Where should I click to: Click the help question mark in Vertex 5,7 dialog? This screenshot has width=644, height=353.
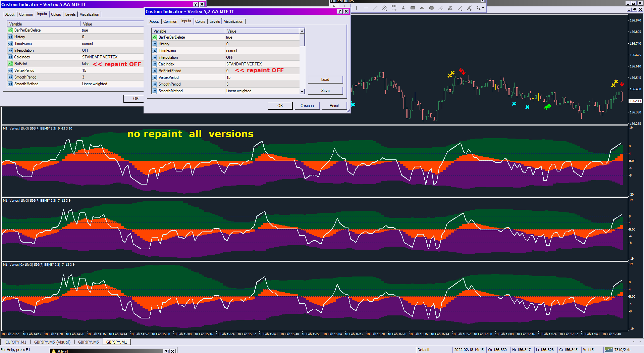pos(340,11)
